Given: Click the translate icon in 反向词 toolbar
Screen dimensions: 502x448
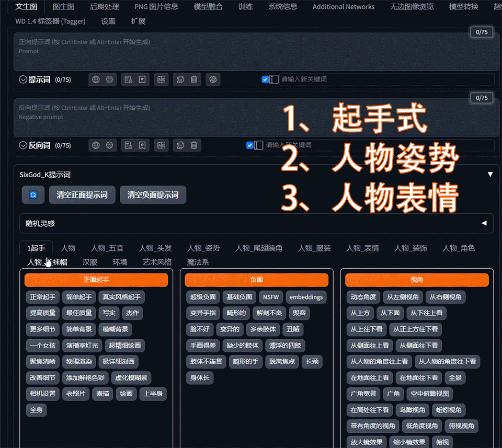Looking at the screenshot, I should coord(161,145).
